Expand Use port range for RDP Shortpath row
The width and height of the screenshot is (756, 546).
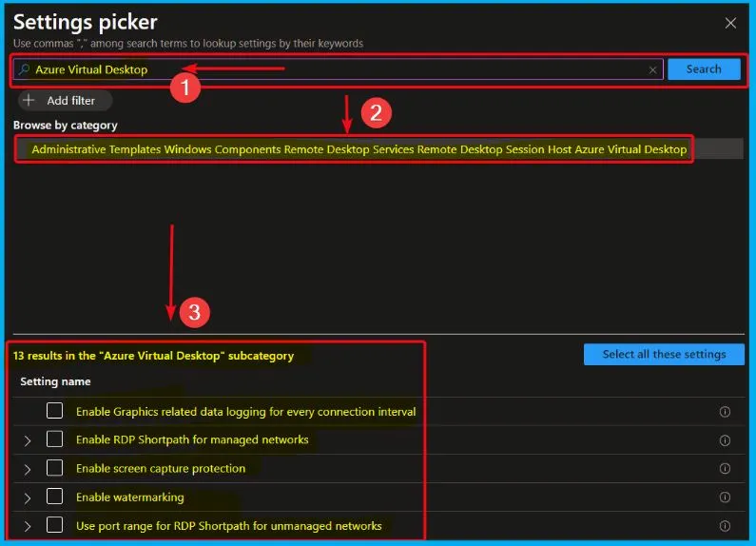tap(28, 526)
